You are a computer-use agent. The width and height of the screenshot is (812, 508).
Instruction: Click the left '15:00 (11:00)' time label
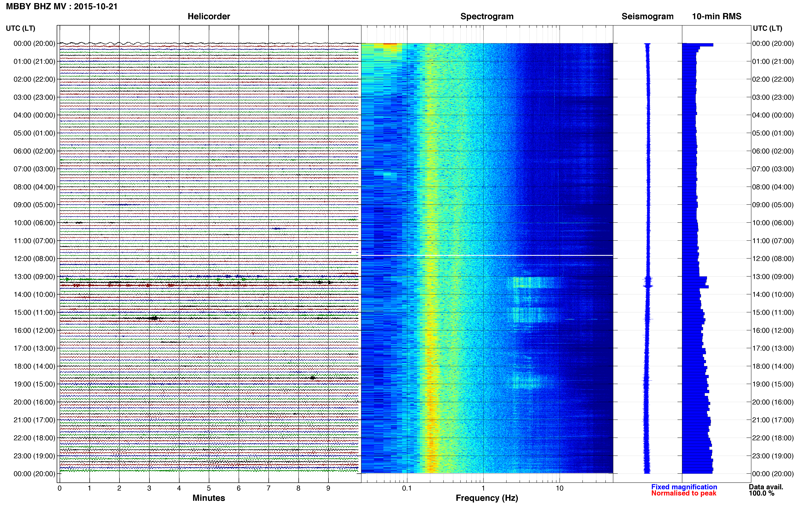pyautogui.click(x=34, y=312)
